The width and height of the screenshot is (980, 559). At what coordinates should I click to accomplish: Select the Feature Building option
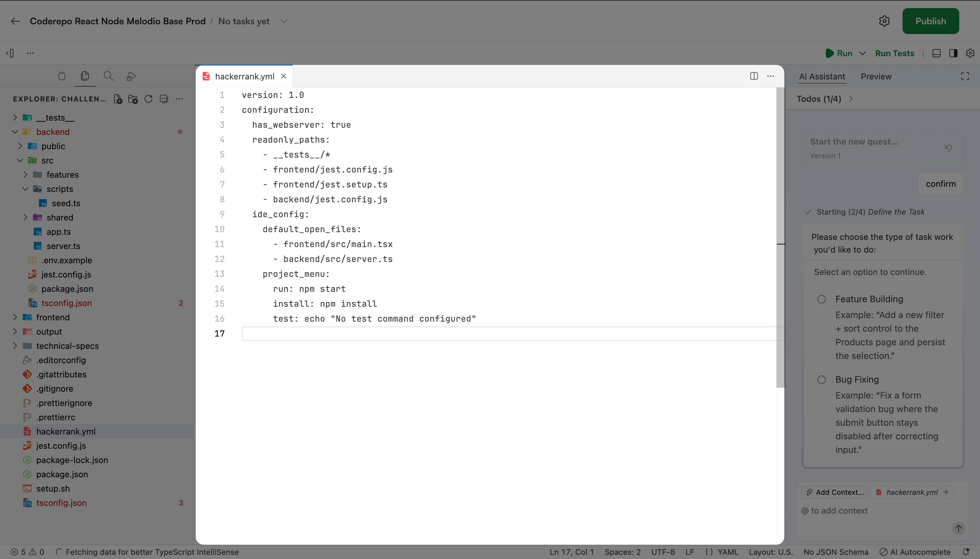(821, 299)
